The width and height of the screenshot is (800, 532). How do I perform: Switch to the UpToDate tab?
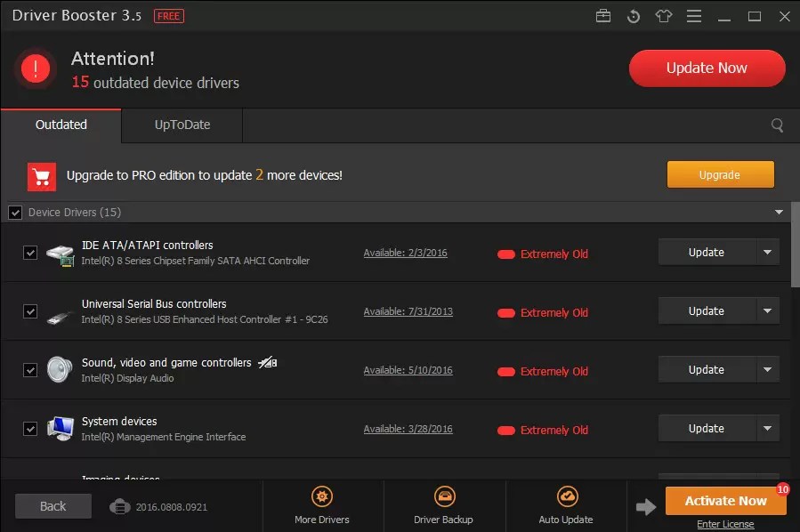pyautogui.click(x=181, y=125)
